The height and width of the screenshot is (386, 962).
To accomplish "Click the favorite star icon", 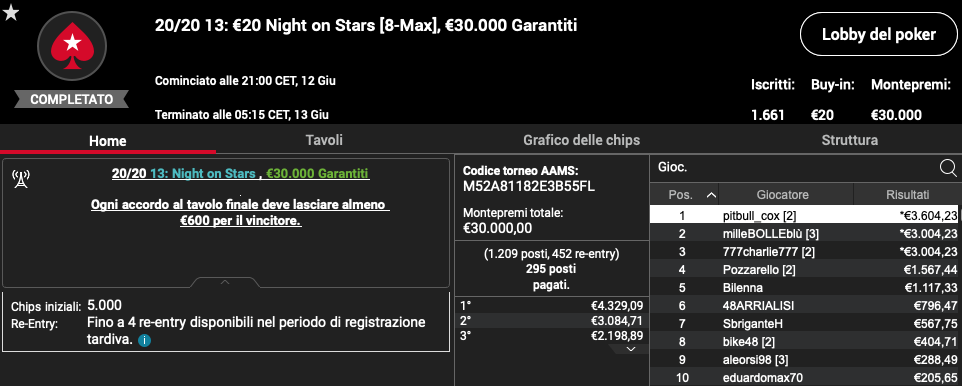I will (x=11, y=13).
